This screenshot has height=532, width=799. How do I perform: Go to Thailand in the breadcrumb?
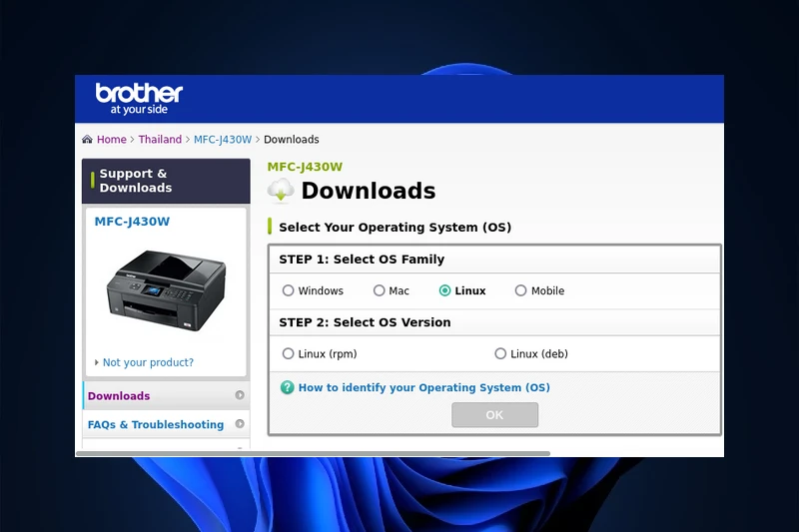[160, 140]
